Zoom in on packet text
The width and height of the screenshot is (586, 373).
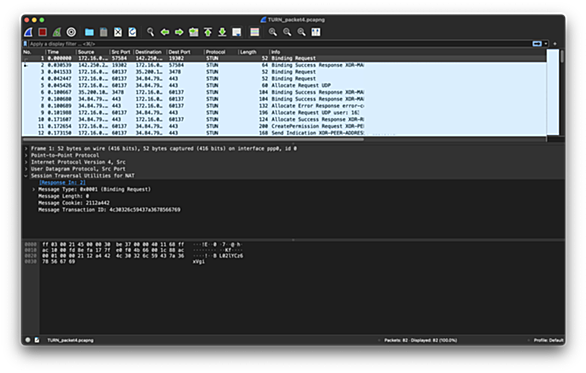click(x=273, y=32)
